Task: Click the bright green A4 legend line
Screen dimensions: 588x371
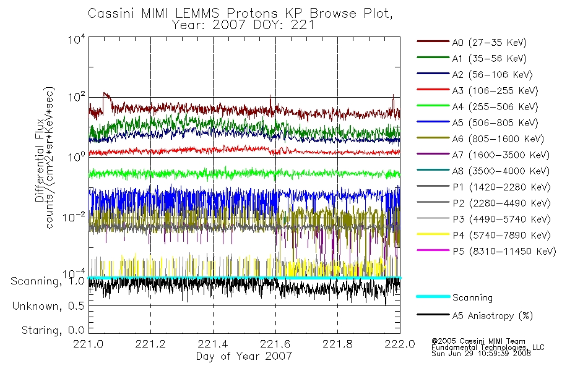Action: click(433, 106)
